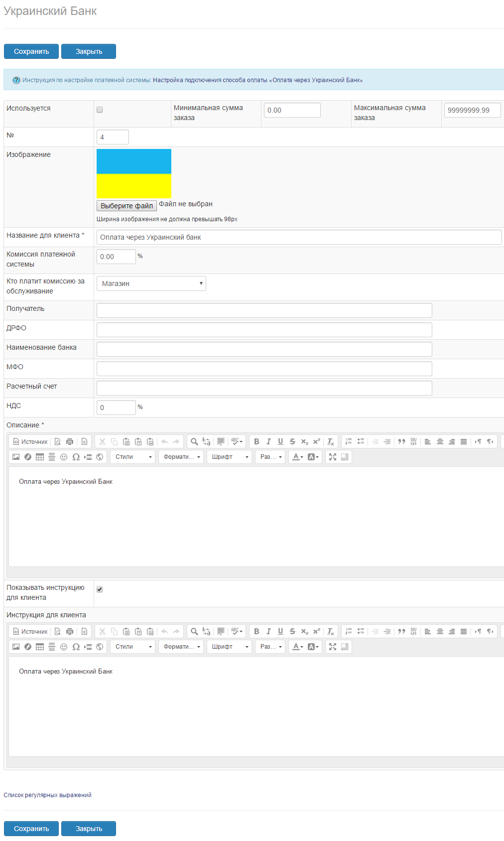
Task: Maximize the Описание editor
Action: pyautogui.click(x=333, y=457)
